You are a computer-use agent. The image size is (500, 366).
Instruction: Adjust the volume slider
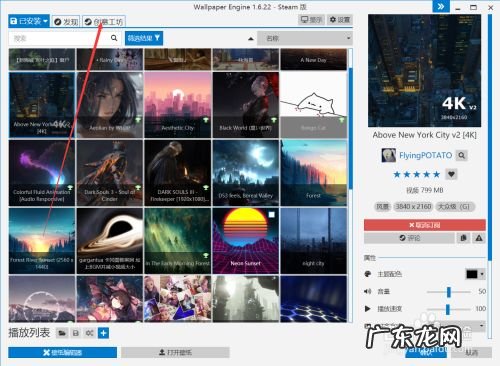pos(449,292)
